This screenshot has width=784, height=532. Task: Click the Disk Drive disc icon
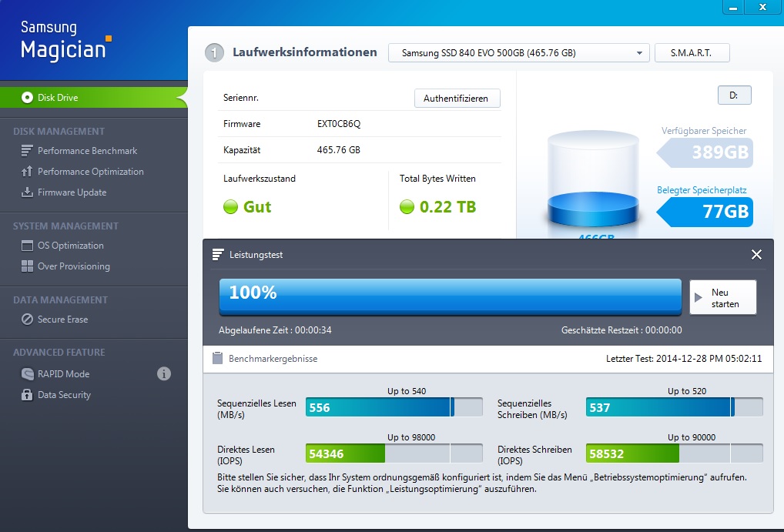point(27,98)
